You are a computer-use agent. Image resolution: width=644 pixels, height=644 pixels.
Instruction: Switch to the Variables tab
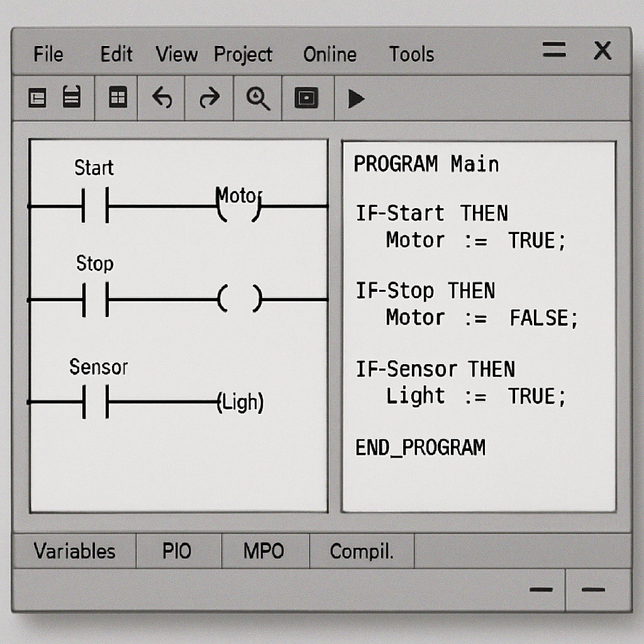coord(74,552)
